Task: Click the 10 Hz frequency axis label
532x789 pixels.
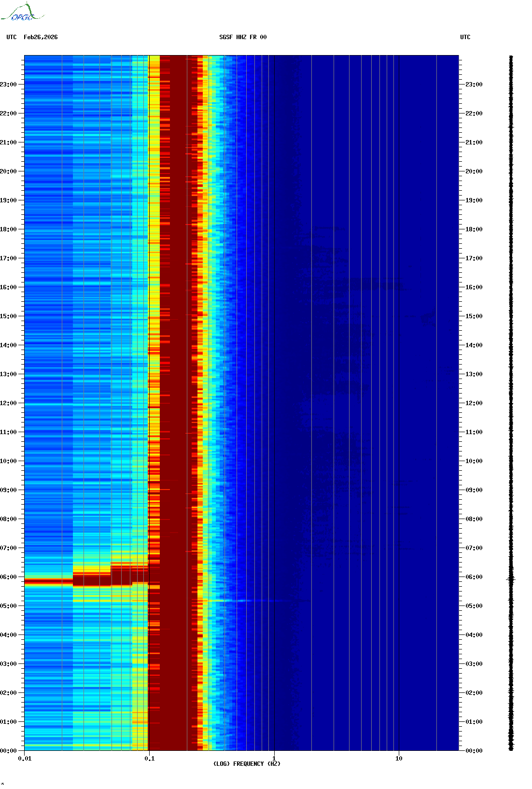Action: point(399,759)
